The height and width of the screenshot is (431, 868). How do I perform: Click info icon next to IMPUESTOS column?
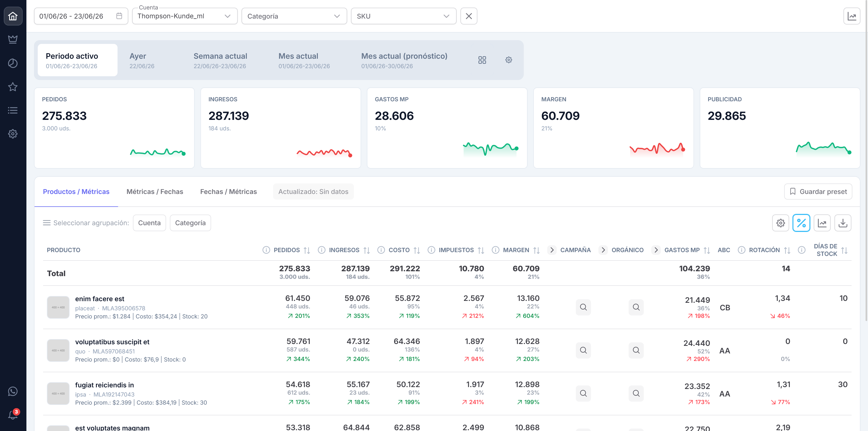(431, 250)
